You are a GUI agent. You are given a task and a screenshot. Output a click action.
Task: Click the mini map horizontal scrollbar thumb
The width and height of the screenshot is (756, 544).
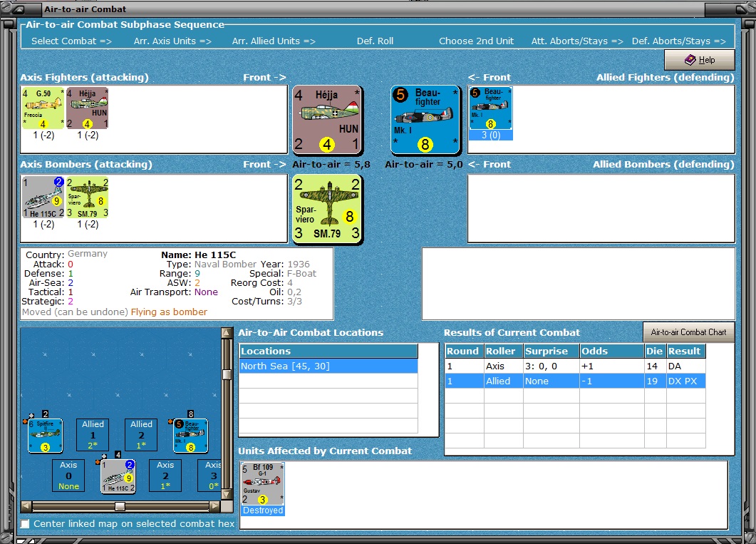(x=120, y=506)
